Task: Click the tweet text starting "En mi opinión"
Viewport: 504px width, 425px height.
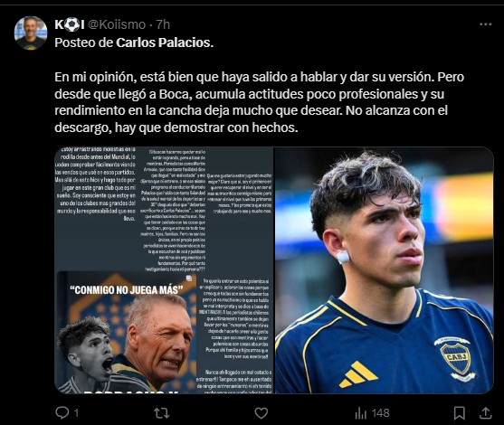Action: pos(259,102)
